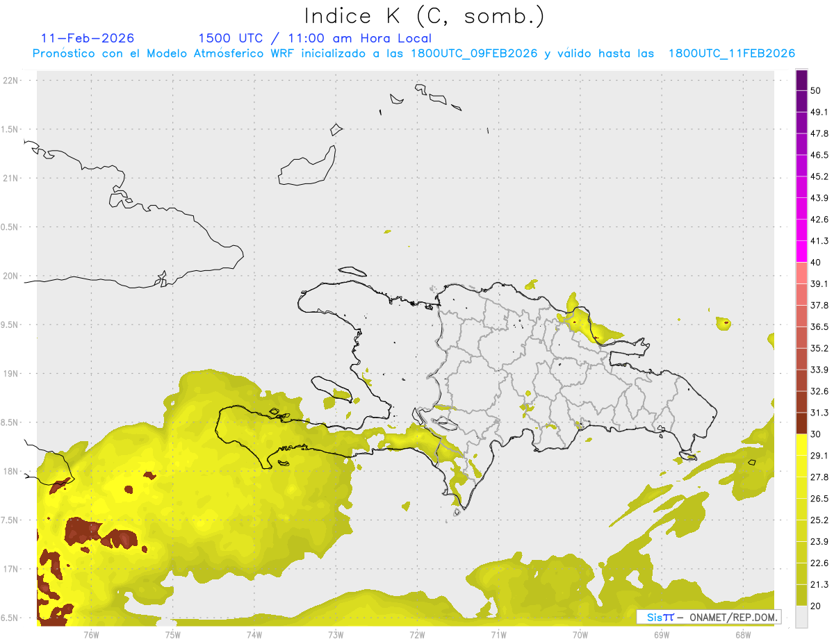The image size is (834, 644).
Task: Click the '25.2' color bar label
Action: (820, 520)
